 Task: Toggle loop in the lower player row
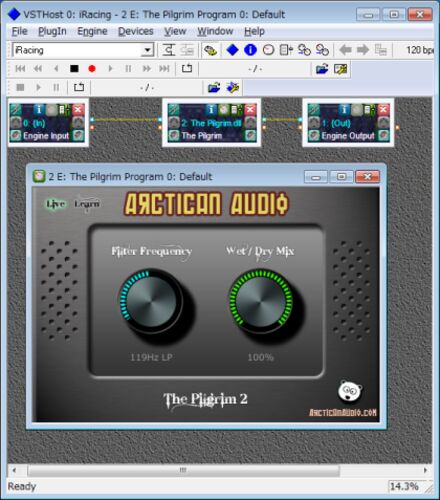79,87
